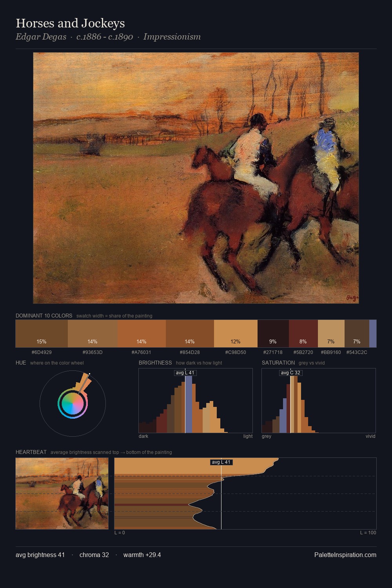Click the hex code '#543C2C'
This screenshot has width=392, height=588.
tap(357, 352)
